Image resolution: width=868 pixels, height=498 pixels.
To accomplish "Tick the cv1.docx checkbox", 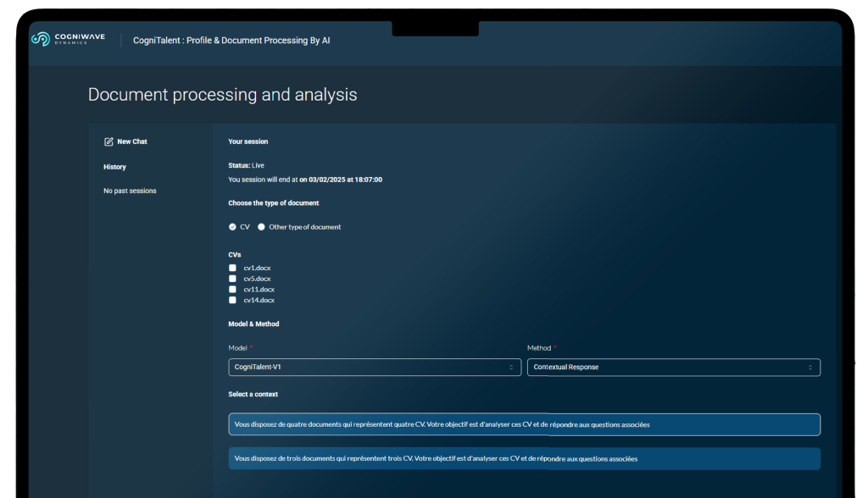I will (233, 268).
